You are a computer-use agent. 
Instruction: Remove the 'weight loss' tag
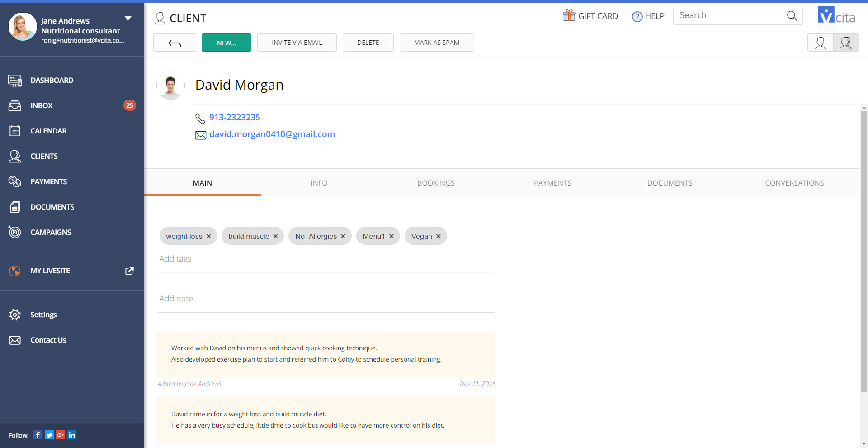[x=208, y=236]
